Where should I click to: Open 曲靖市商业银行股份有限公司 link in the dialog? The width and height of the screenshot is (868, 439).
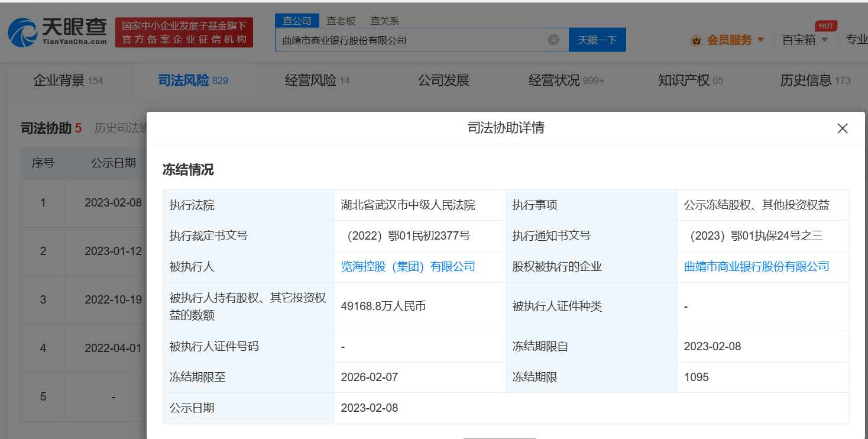pyautogui.click(x=757, y=267)
